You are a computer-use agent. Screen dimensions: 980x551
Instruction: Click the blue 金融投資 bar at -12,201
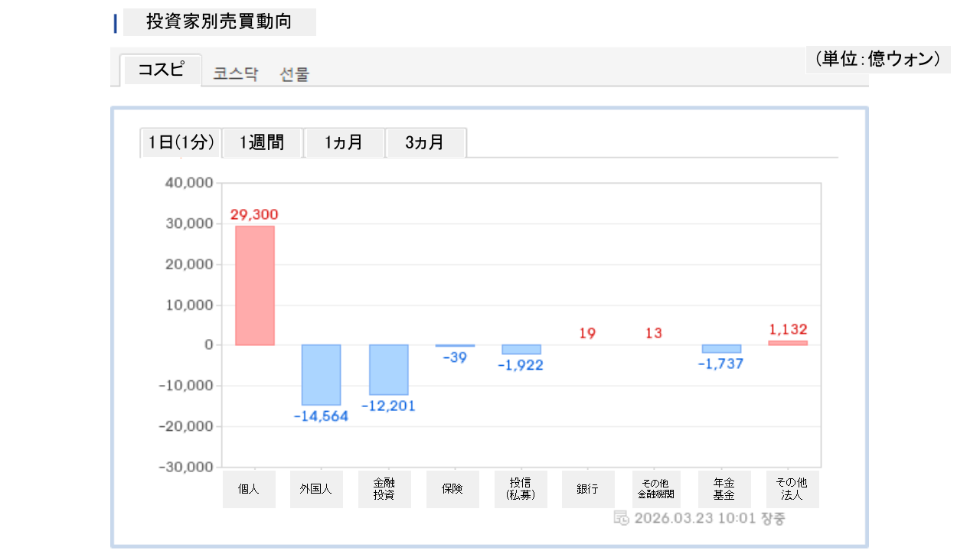click(389, 370)
